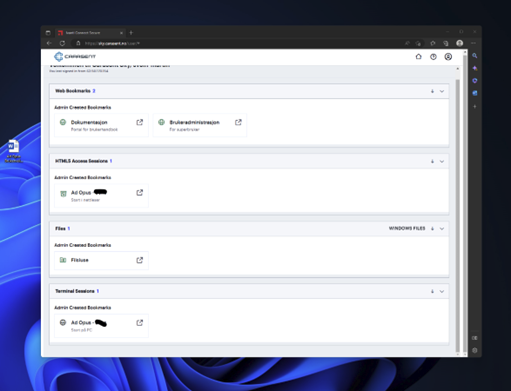Launch Ad Opus terminal session external icon
This screenshot has width=511, height=391.
point(140,323)
